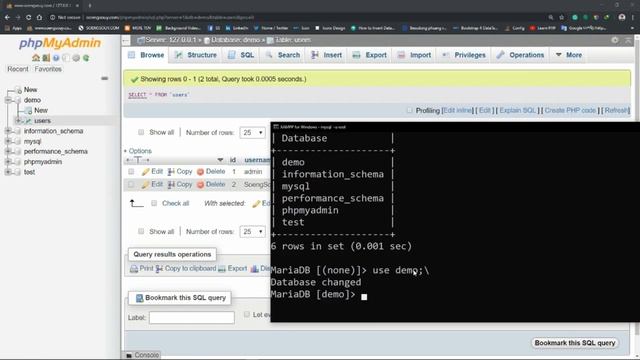Image resolution: width=640 pixels, height=360 pixels.
Task: Click the page settings gear icon, top right
Action: 615,40
